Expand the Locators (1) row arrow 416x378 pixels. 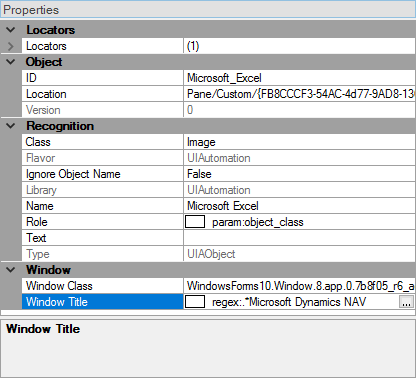(x=11, y=46)
